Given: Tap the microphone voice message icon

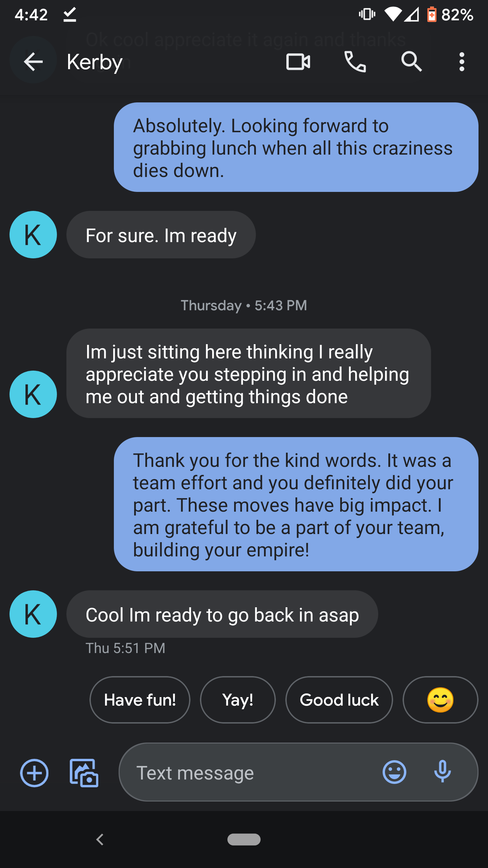Looking at the screenshot, I should click(x=442, y=772).
